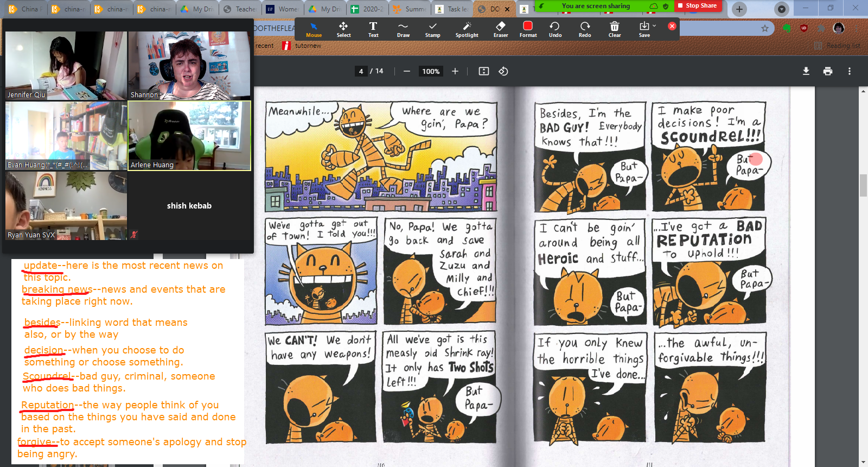
Task: Switch to the Task le browser tab
Action: 453,9
